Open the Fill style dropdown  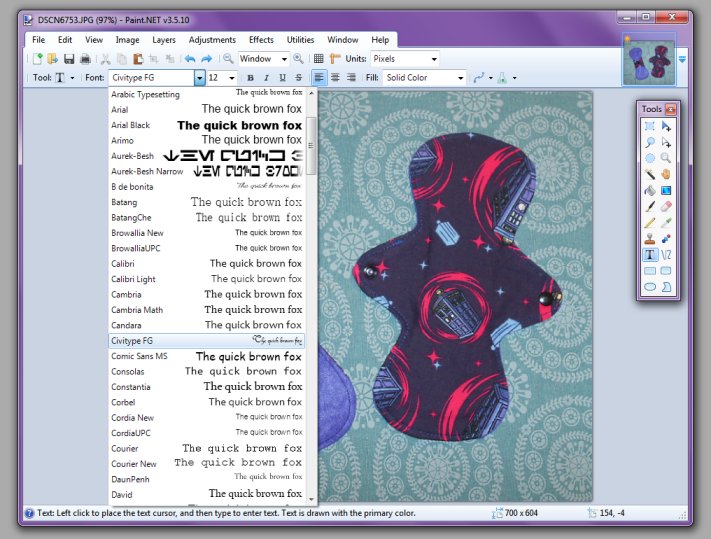point(461,78)
